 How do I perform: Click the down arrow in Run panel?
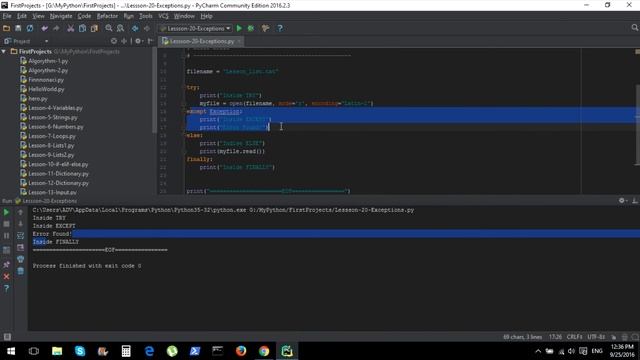point(20,224)
